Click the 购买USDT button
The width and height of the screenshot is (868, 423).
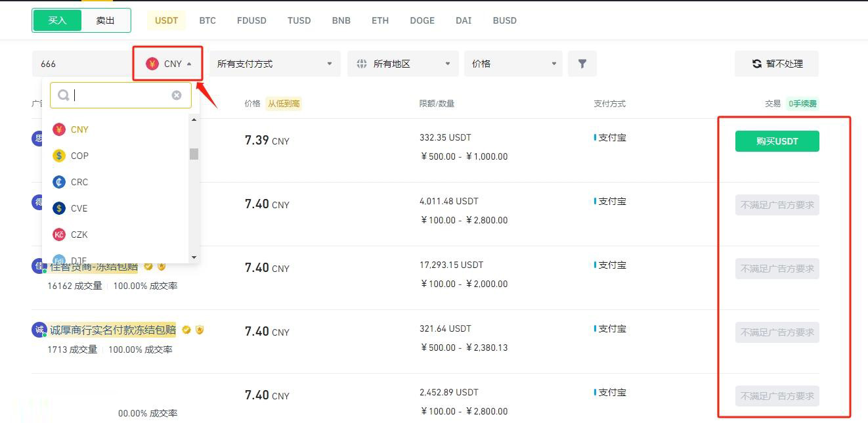point(777,141)
